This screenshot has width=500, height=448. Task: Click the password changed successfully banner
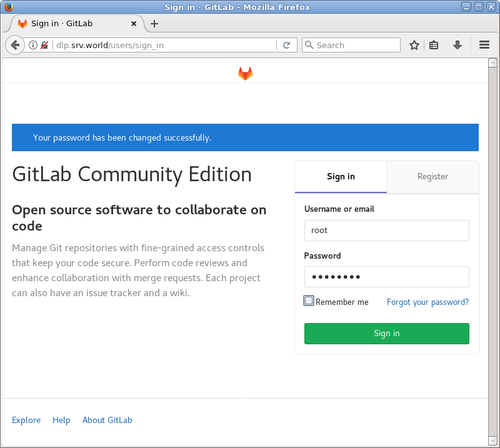tap(245, 137)
